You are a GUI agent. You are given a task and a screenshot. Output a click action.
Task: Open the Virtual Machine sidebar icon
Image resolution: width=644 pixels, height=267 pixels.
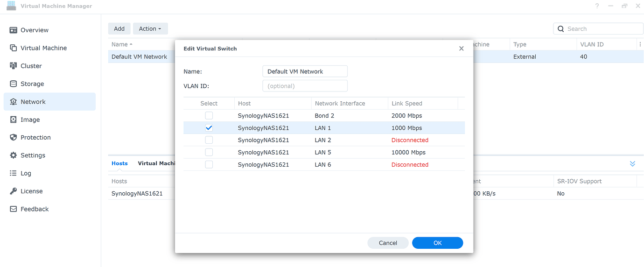pyautogui.click(x=13, y=48)
